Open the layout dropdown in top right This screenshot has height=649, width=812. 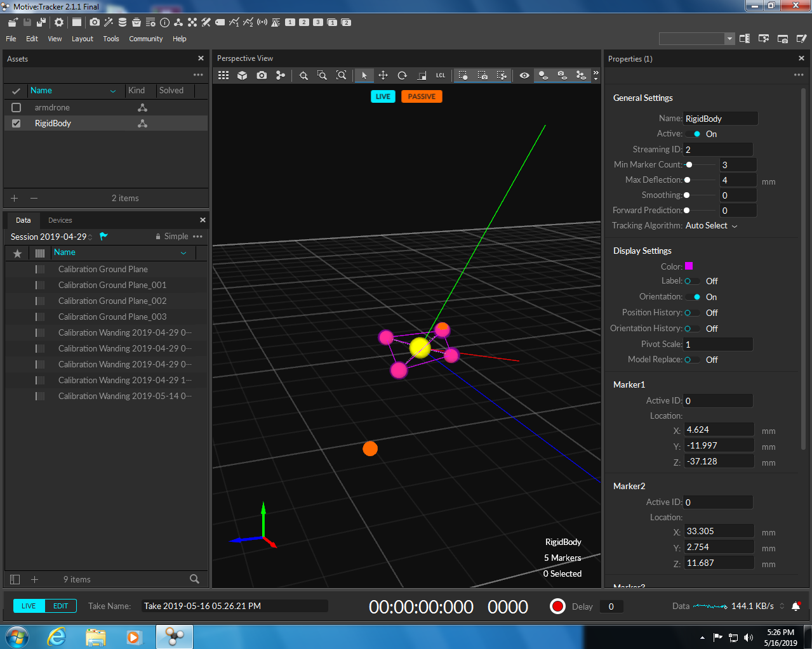[x=729, y=39]
